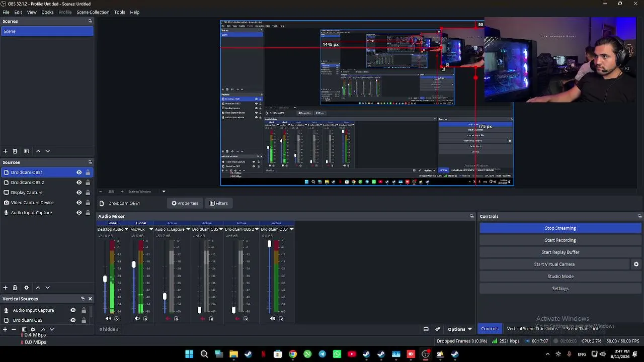Mute the Mic/Aux channel
Screen dimensions: 644x362
pos(137,318)
